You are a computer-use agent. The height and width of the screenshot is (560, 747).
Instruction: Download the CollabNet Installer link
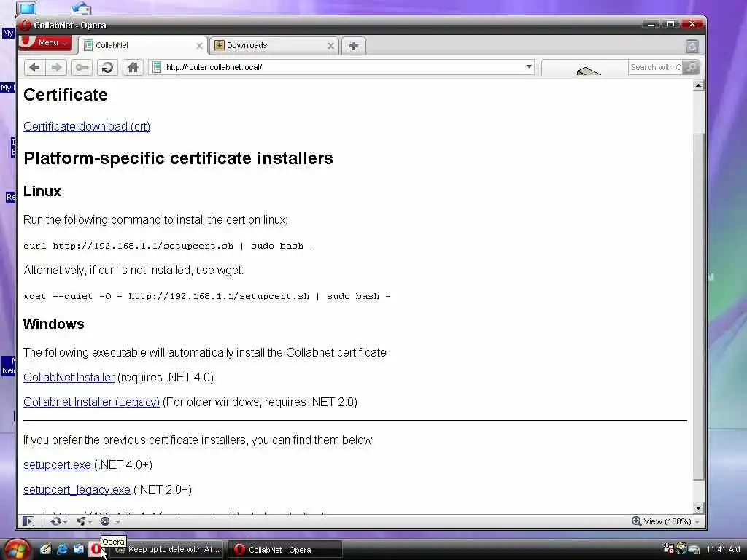(x=69, y=377)
